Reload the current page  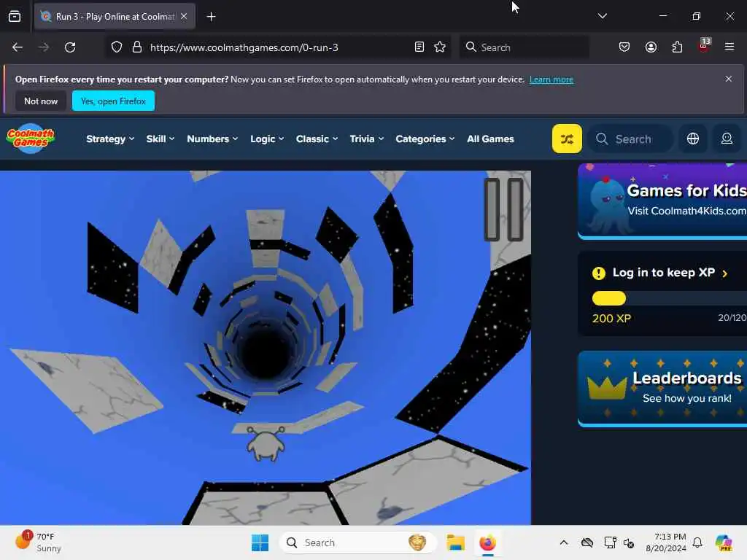point(70,47)
